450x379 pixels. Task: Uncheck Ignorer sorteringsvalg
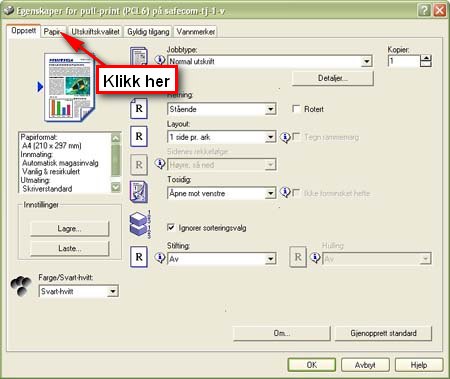pyautogui.click(x=171, y=228)
